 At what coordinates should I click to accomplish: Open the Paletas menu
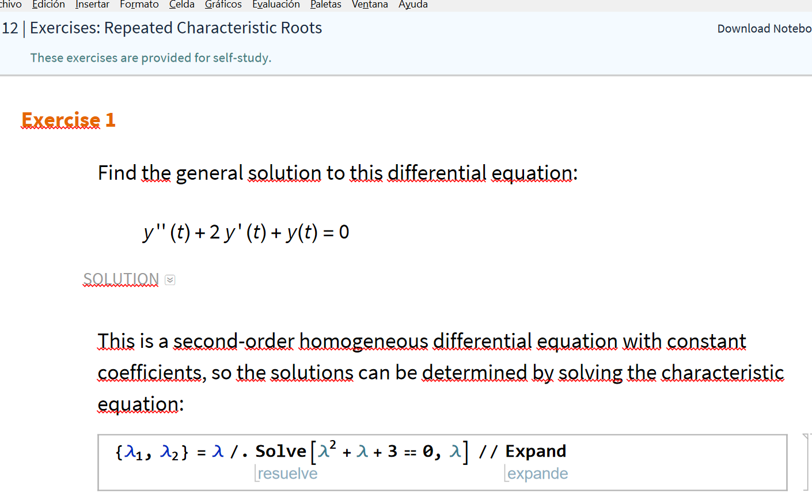(325, 5)
